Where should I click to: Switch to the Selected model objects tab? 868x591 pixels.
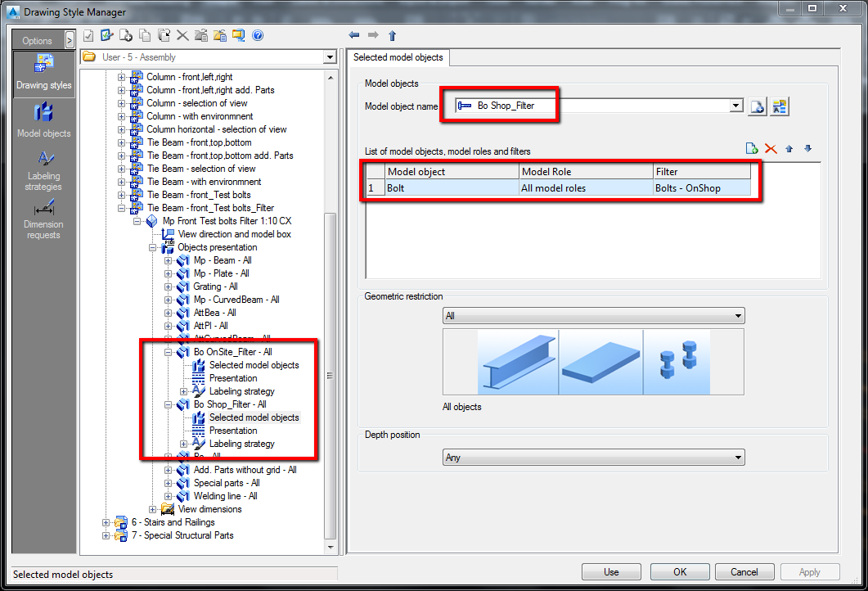tap(398, 57)
